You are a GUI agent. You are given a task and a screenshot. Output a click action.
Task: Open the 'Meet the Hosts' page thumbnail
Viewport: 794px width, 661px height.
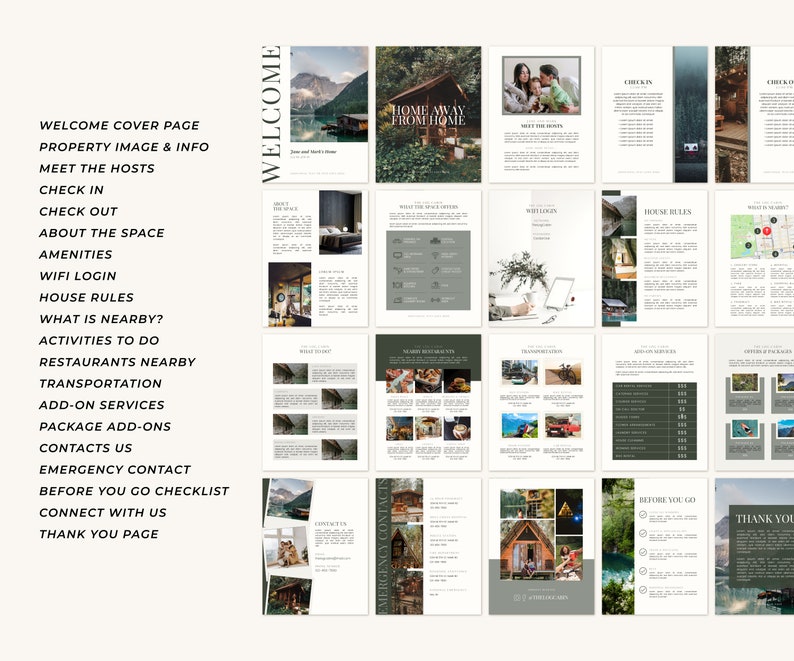[541, 114]
